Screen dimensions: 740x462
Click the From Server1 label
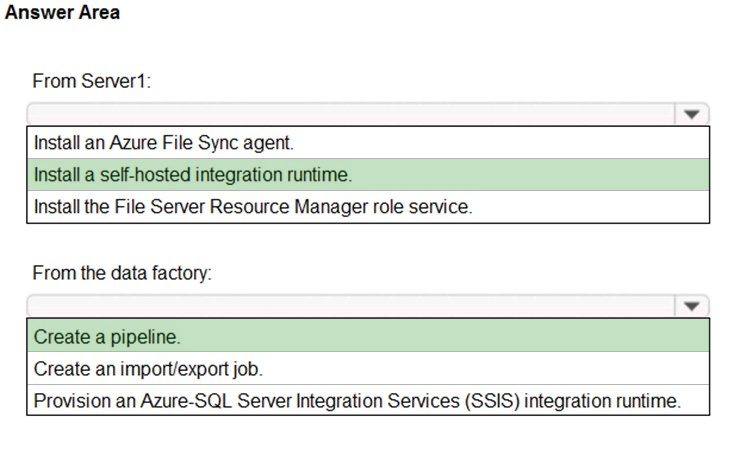point(92,81)
